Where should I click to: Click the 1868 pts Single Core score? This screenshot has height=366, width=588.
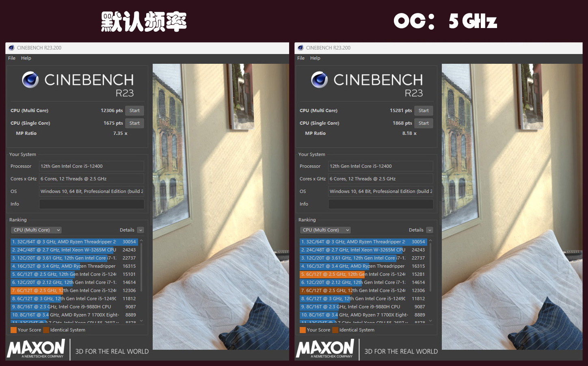[x=402, y=123]
